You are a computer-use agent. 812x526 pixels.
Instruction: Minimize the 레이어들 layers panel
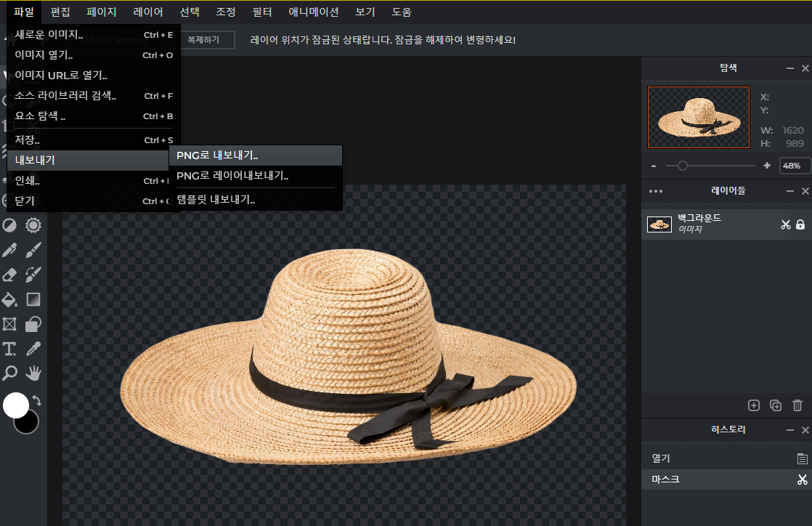[789, 191]
